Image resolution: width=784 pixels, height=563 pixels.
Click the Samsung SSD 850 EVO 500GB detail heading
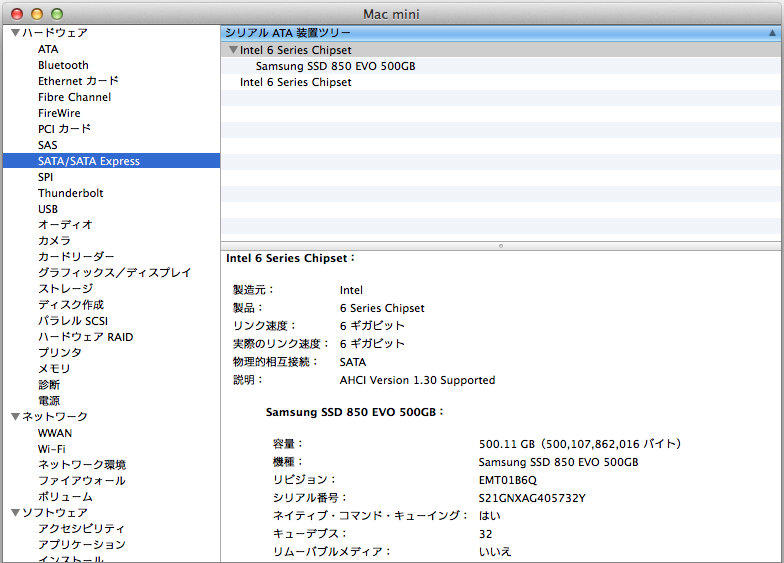coord(354,412)
